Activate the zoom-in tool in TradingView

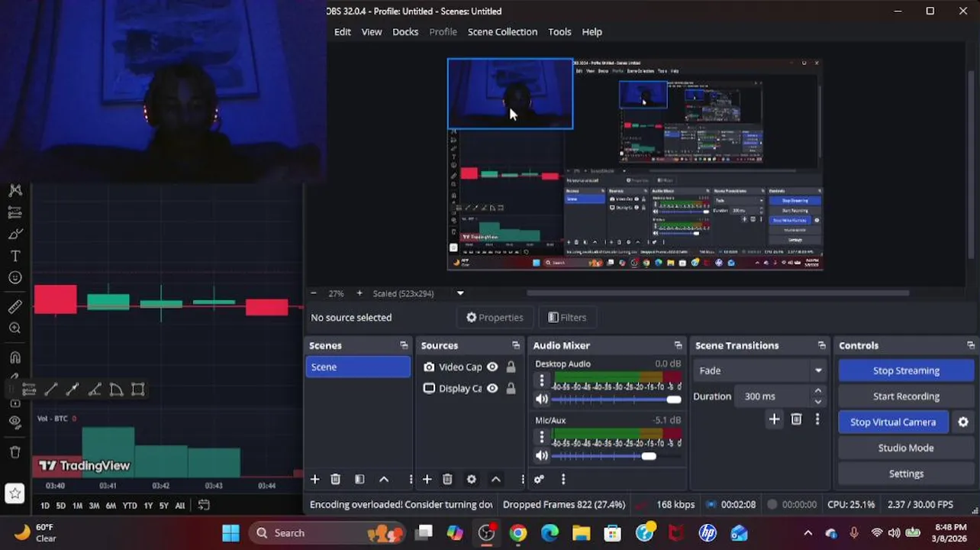point(15,328)
